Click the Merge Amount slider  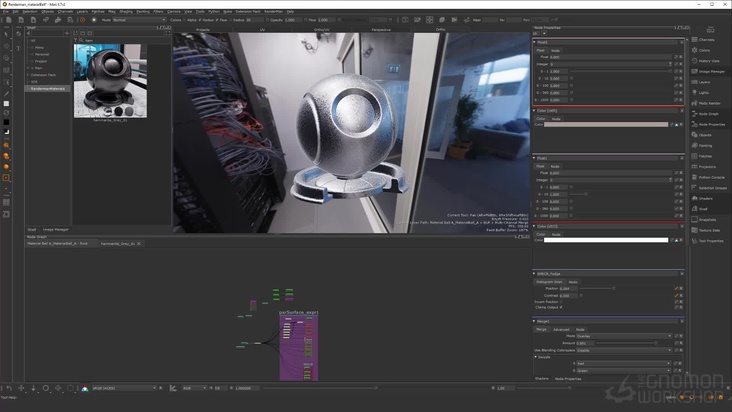[x=626, y=343]
